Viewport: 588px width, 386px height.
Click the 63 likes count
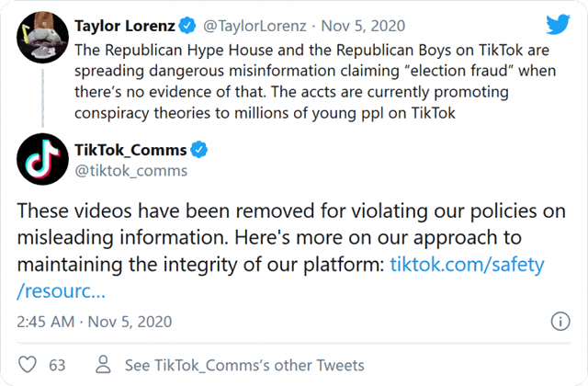click(58, 365)
